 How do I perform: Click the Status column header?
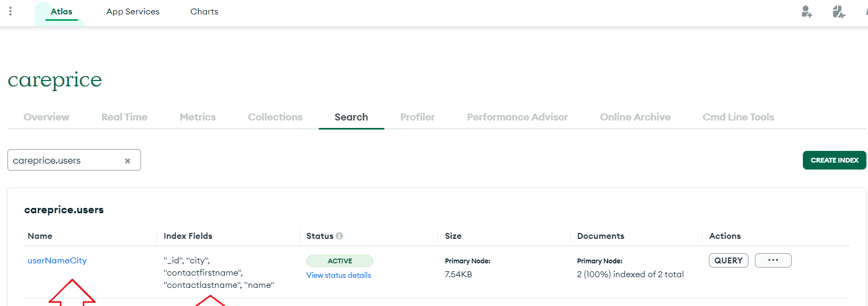point(320,236)
